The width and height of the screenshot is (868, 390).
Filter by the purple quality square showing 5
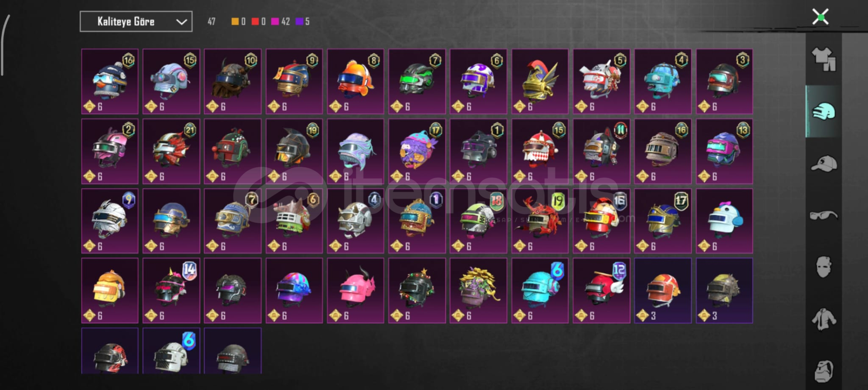click(x=299, y=21)
